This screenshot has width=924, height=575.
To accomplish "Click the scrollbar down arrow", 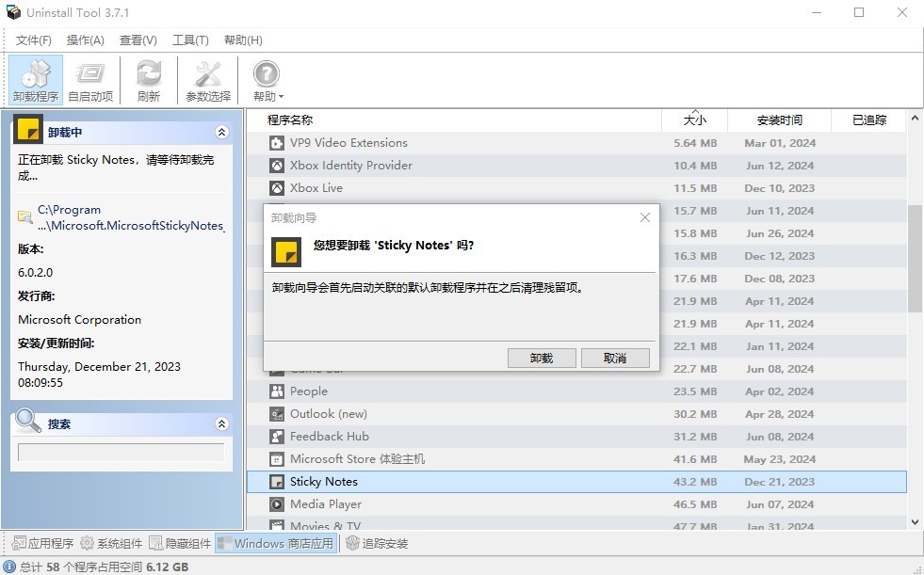I will click(915, 521).
